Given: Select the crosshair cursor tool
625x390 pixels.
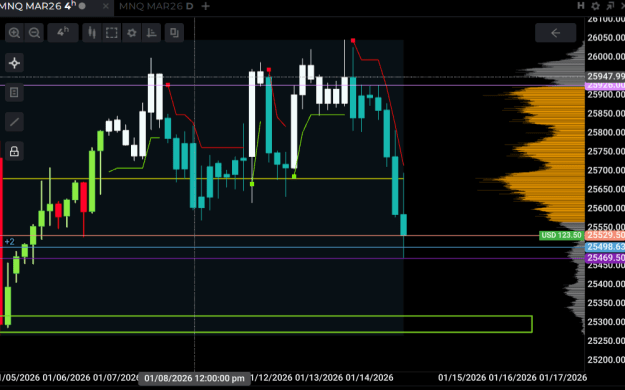Looking at the screenshot, I should (14, 63).
